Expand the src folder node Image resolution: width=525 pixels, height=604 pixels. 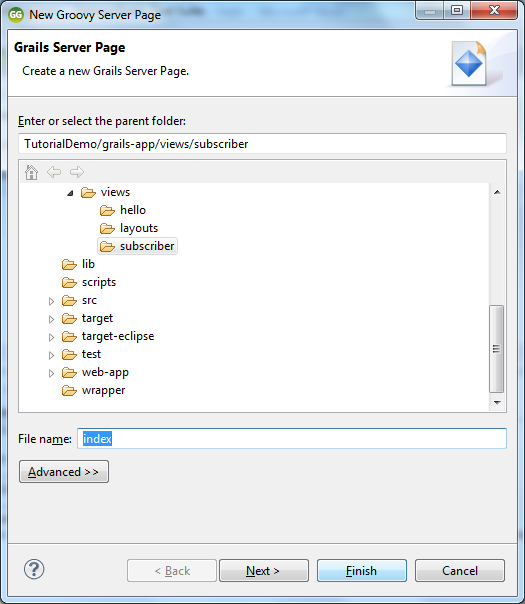[51, 301]
